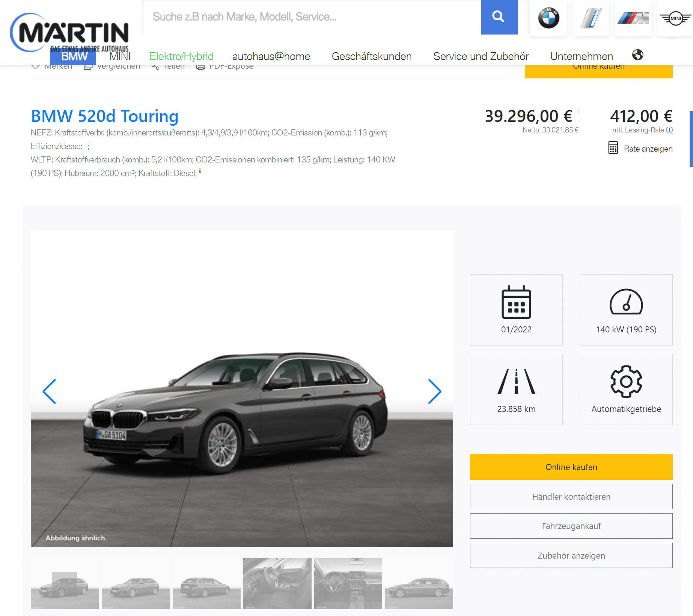Click the Fahrzeugankauf button
This screenshot has height=616, width=693.
pos(571,526)
